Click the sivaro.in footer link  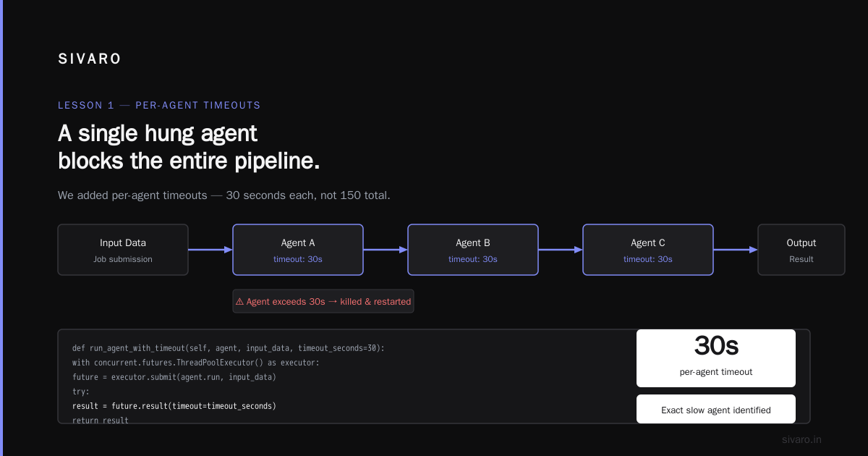pos(802,439)
